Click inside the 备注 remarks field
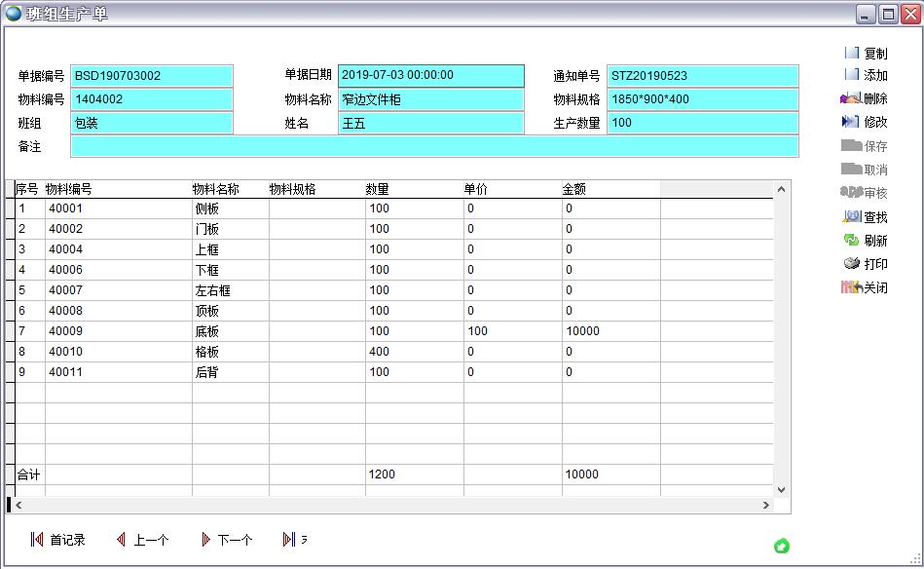 (x=428, y=146)
